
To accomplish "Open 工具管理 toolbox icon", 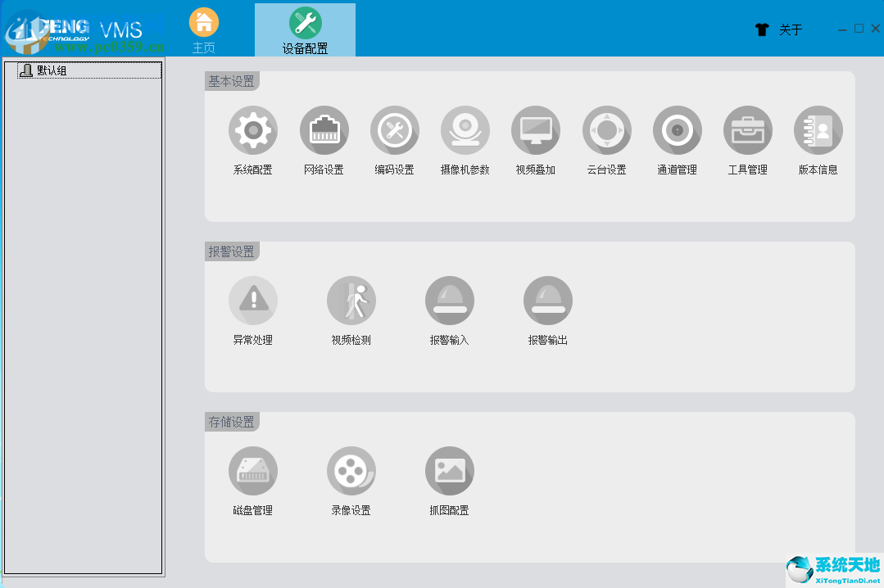I will point(747,130).
